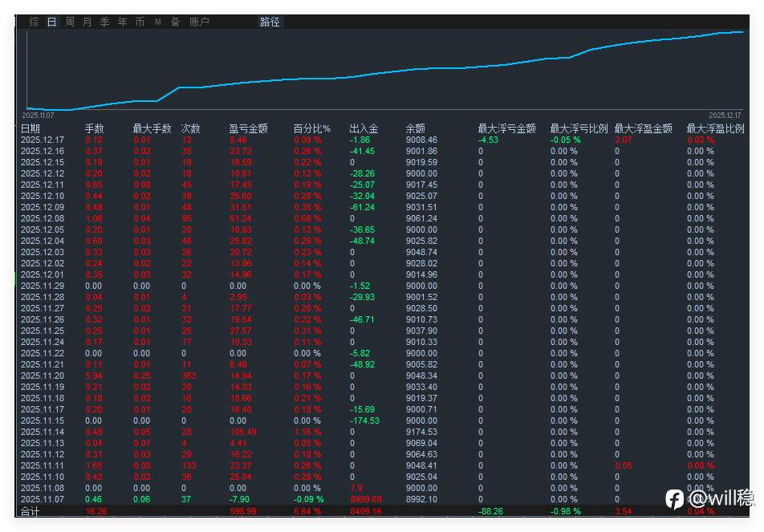This screenshot has height=532, width=764.
Task: Click balance value 9008.46
Action: (x=421, y=140)
